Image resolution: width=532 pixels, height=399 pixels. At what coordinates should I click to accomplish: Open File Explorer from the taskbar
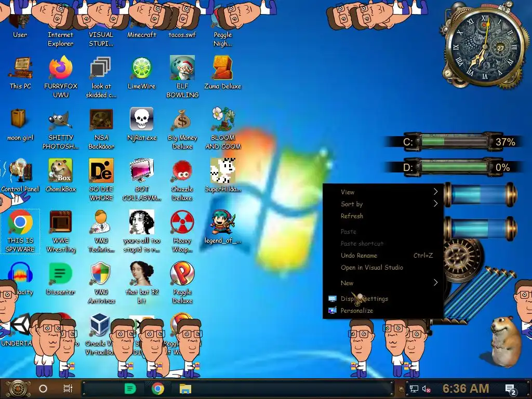tap(185, 389)
